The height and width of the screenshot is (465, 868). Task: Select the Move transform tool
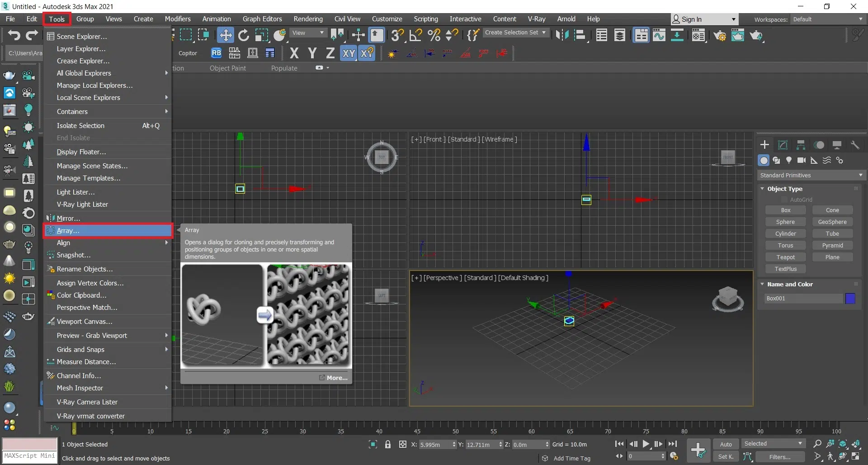(225, 35)
